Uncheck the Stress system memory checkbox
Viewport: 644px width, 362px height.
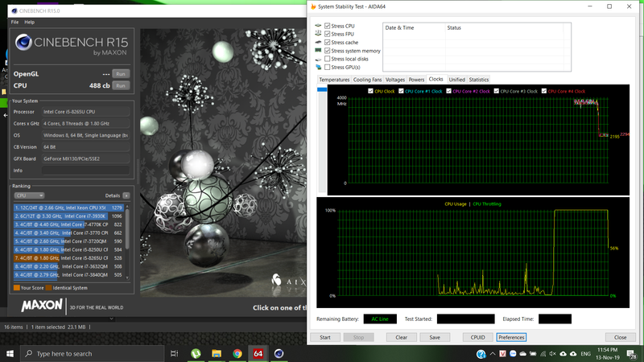click(328, 51)
